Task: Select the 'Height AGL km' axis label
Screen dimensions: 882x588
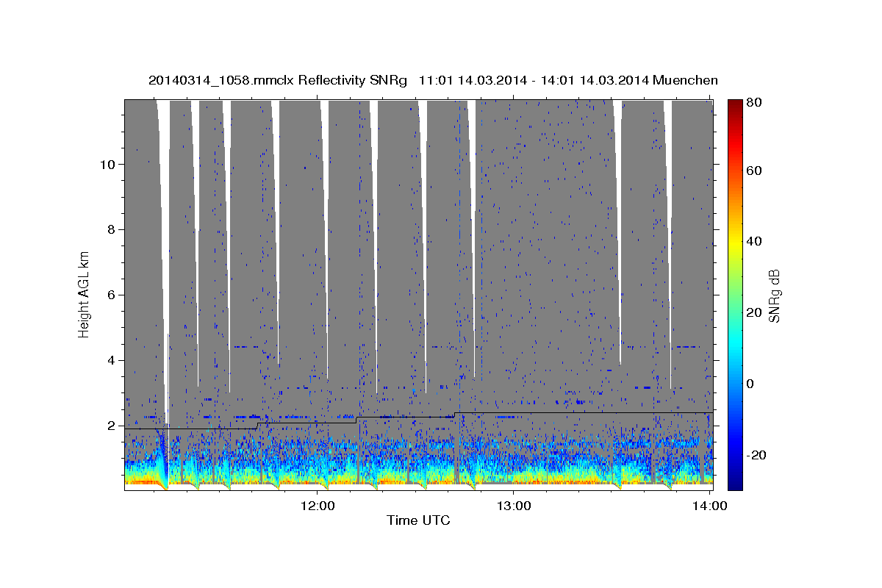Action: tap(85, 295)
